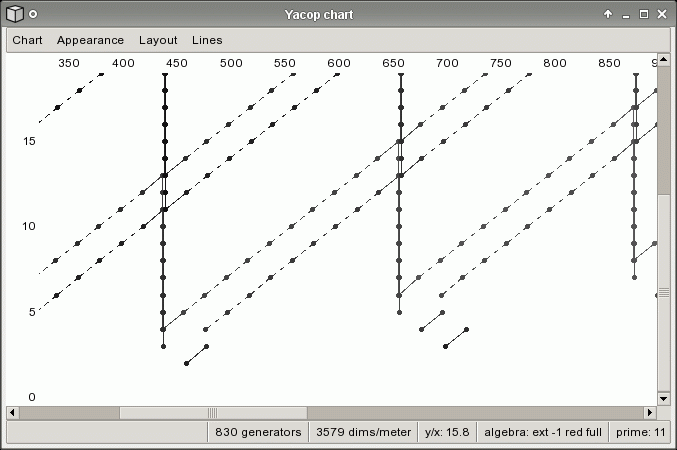The width and height of the screenshot is (677, 450).
Task: Click the 'prime: 11' status field
Action: [640, 432]
